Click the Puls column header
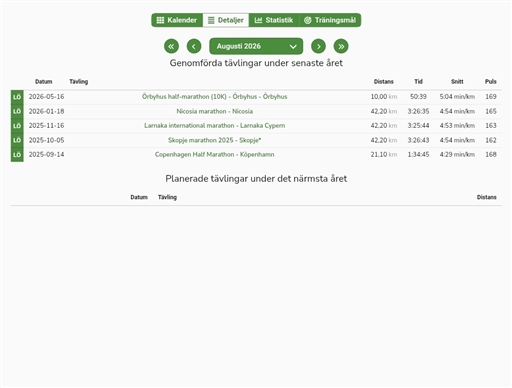 [x=491, y=82]
